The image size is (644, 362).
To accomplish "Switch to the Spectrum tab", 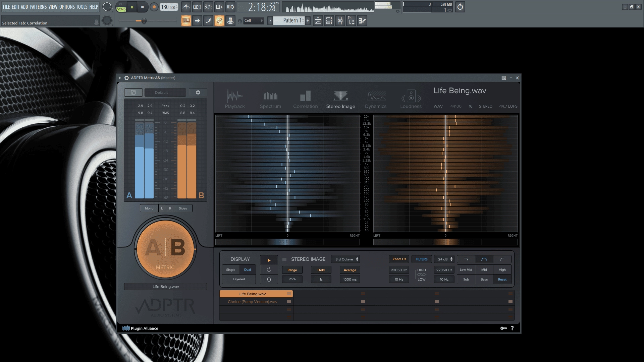I will 270,99.
